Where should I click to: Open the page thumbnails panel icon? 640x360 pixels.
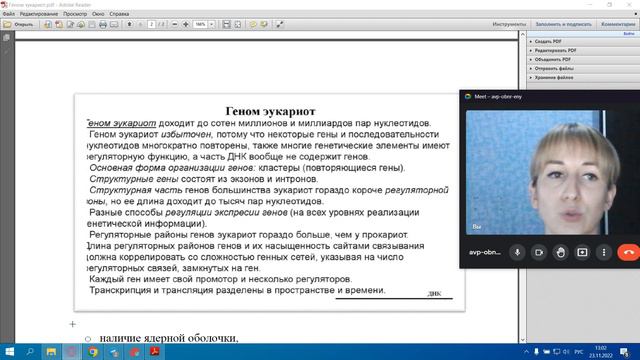point(6,38)
